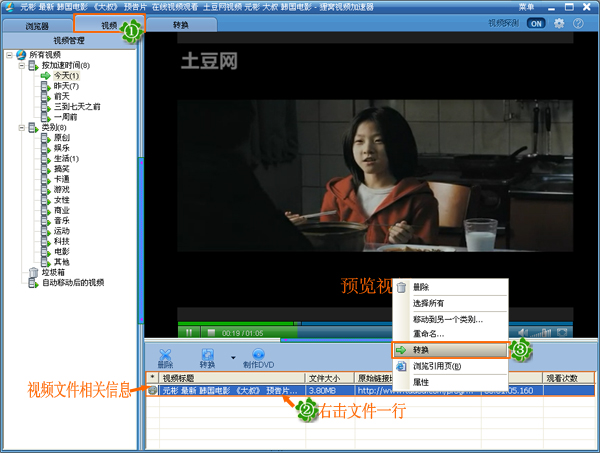Image resolution: width=600 pixels, height=453 pixels.
Task: Open settings via the gear icon
Action: click(x=559, y=23)
